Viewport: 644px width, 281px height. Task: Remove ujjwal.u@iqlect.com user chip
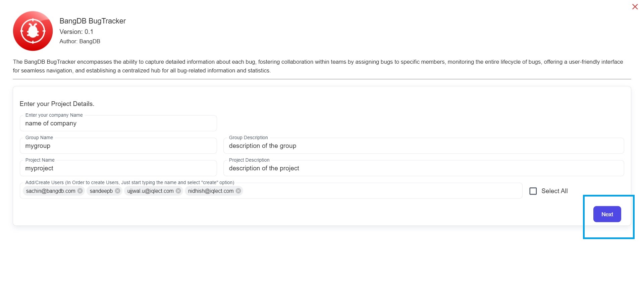pyautogui.click(x=178, y=191)
